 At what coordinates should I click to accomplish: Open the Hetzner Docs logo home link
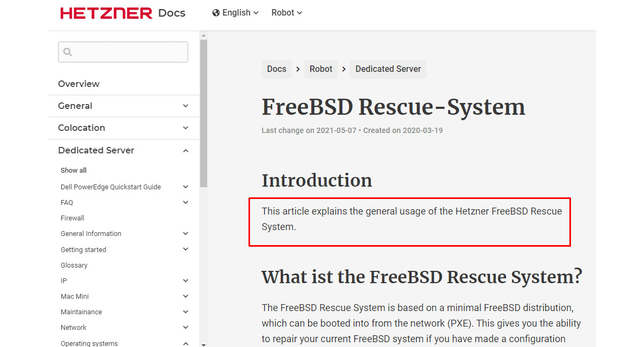pos(123,13)
